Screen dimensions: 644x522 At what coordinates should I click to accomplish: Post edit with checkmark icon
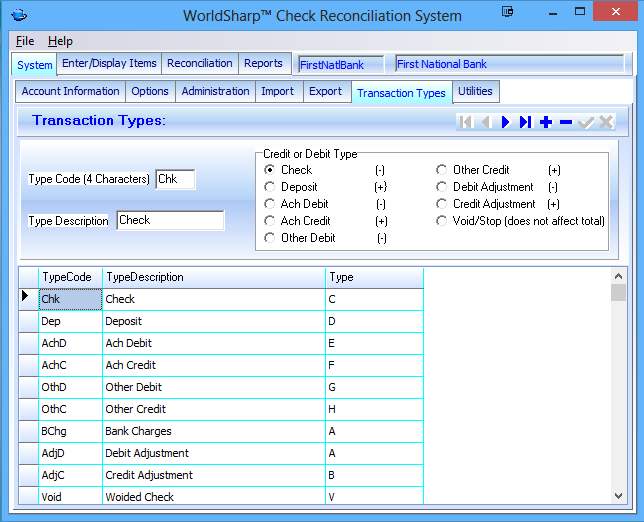click(586, 122)
